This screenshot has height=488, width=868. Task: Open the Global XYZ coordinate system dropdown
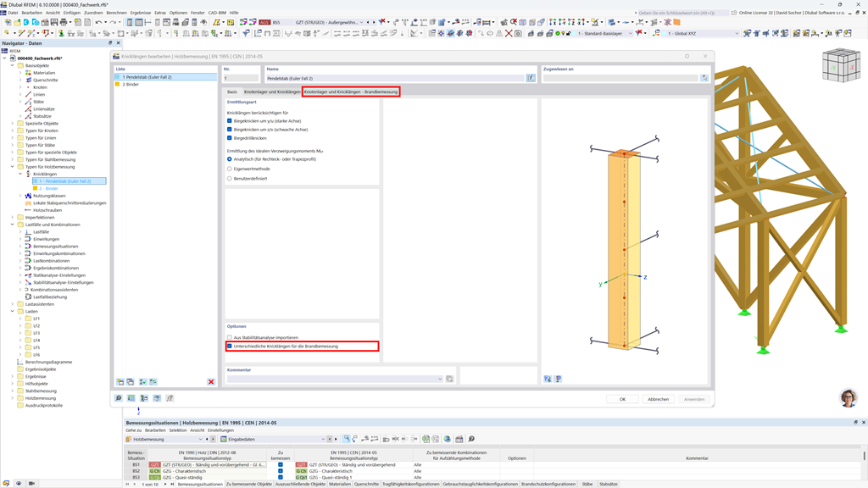click(x=737, y=33)
